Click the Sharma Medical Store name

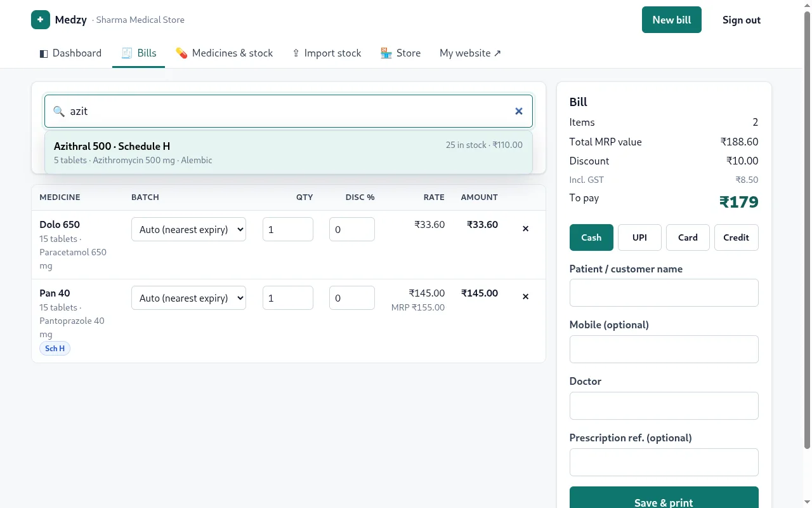tap(140, 20)
